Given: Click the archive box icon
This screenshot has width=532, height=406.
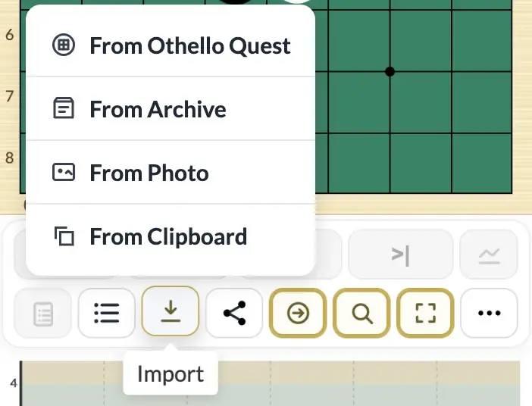Looking at the screenshot, I should click(64, 108).
